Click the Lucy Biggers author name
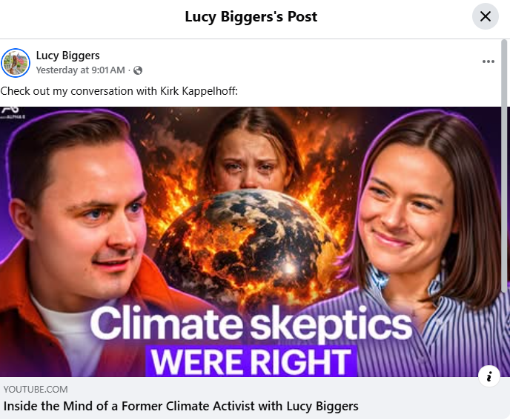Viewport: 510px width, 420px height. [x=67, y=56]
